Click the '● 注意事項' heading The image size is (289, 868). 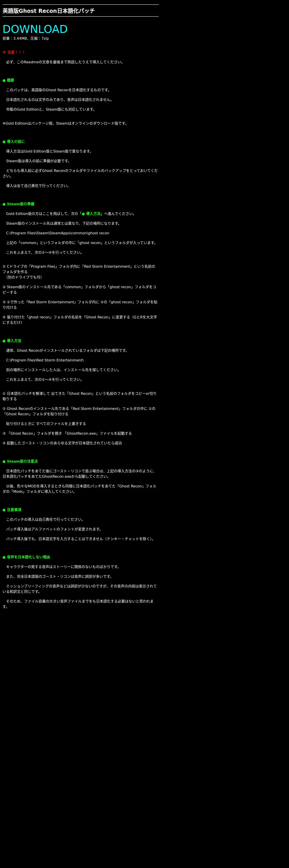point(12,510)
